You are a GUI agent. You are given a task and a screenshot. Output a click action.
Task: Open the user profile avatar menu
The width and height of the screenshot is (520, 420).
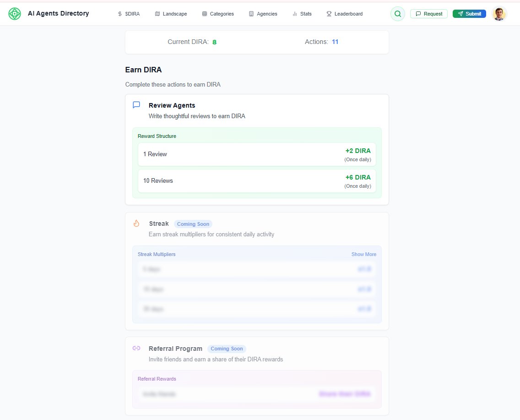coord(499,13)
